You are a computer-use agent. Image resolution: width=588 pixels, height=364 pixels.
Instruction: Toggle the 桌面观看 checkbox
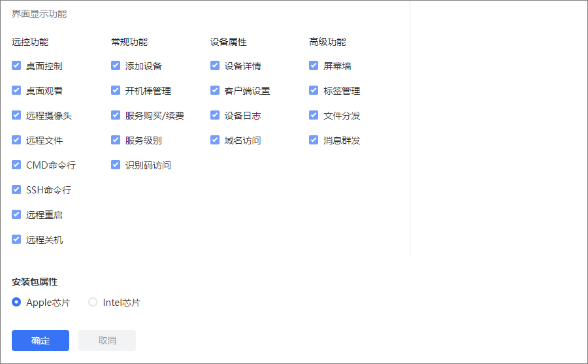point(16,90)
